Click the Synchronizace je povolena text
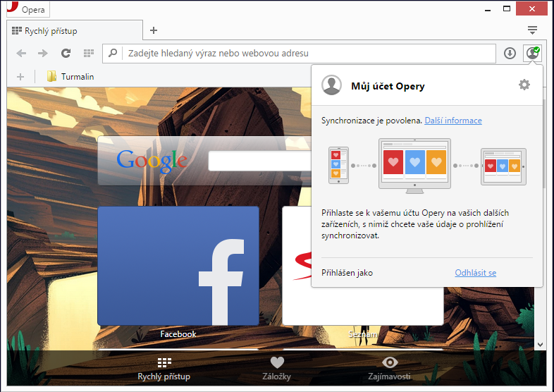The height and width of the screenshot is (392, 554). tap(371, 121)
